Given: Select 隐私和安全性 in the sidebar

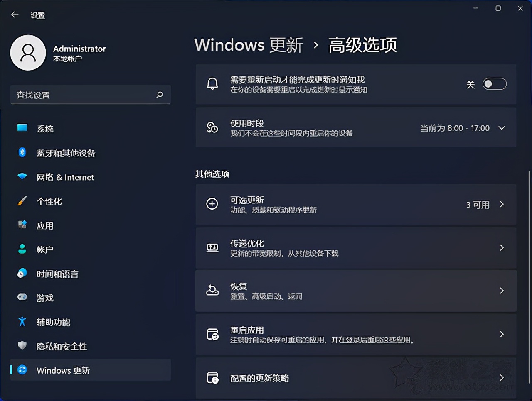Looking at the screenshot, I should [91, 346].
